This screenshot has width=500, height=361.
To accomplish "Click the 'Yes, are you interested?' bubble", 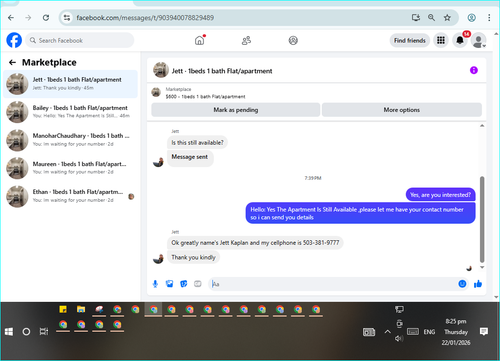I will (440, 195).
